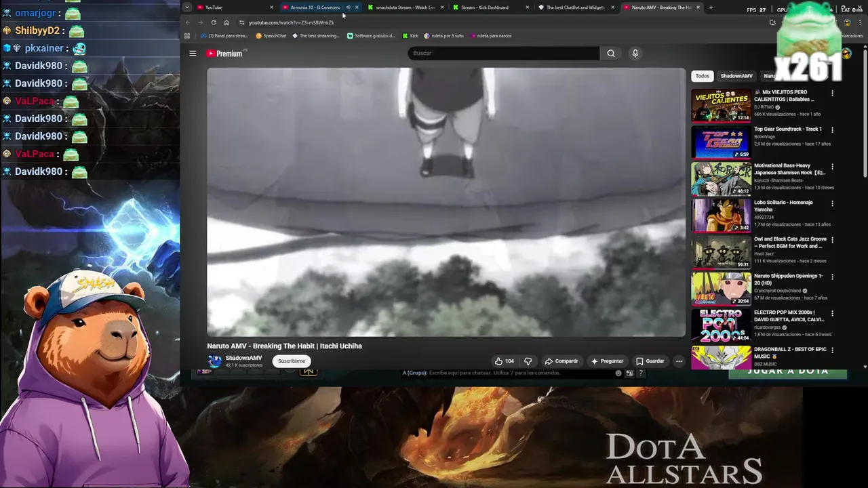
Task: Mute audio icon on Armonia 10 tab
Action: 349,7
